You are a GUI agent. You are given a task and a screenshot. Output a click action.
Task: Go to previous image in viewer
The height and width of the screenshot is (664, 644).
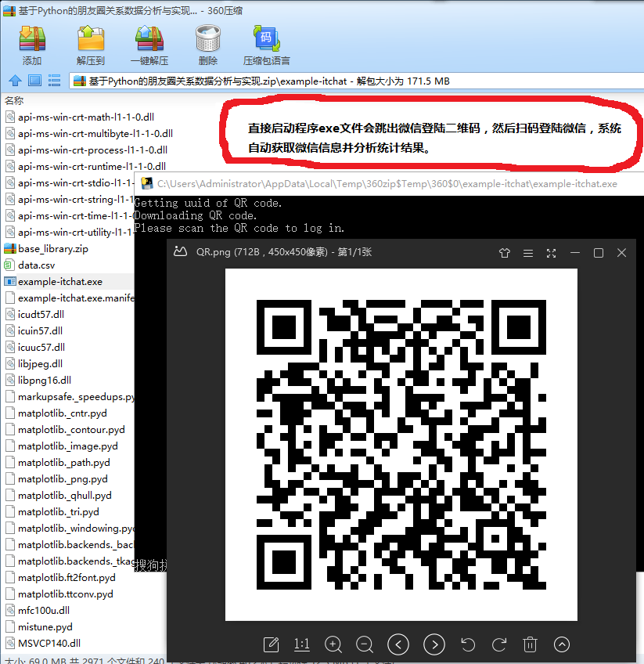[398, 644]
